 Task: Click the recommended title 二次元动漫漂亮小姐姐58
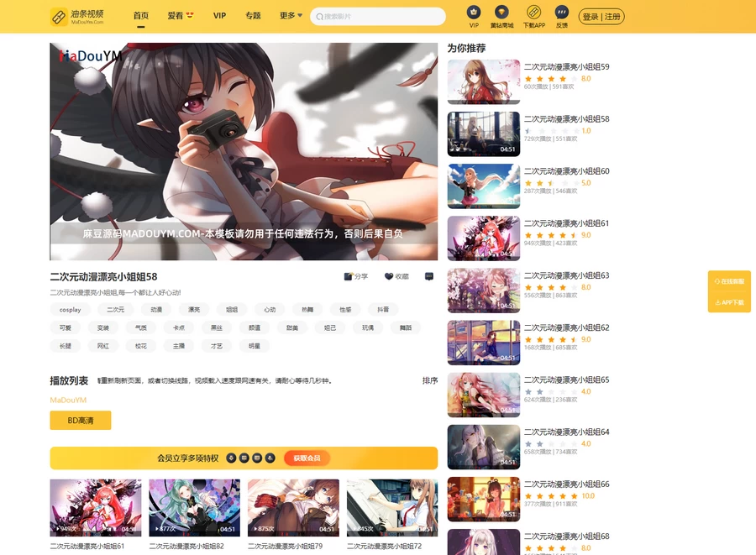[566, 119]
